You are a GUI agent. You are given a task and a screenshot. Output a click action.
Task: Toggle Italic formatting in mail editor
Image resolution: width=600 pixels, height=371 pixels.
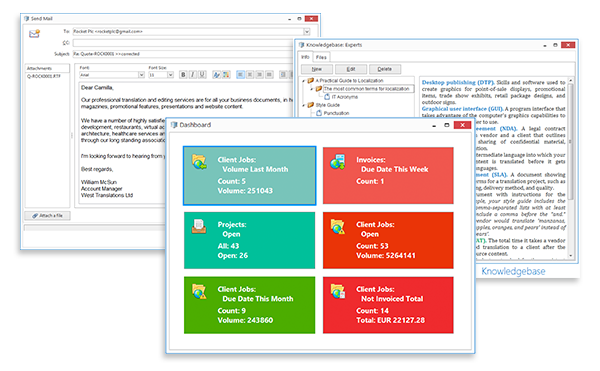pos(192,75)
